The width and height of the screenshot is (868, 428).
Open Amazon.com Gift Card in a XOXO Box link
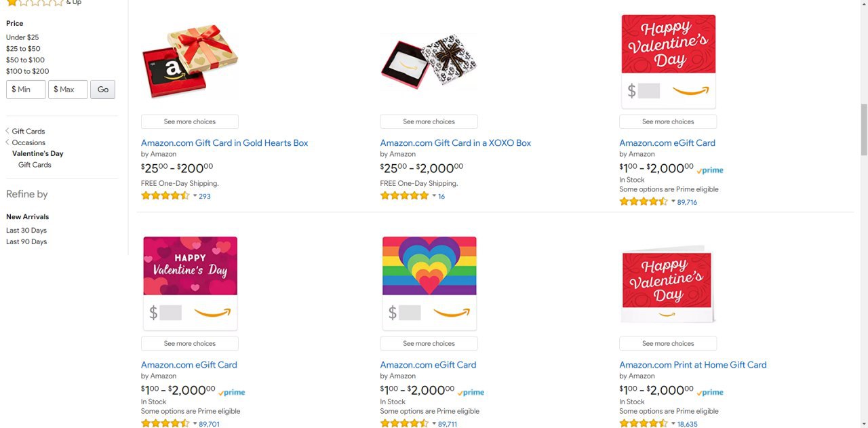pos(456,143)
